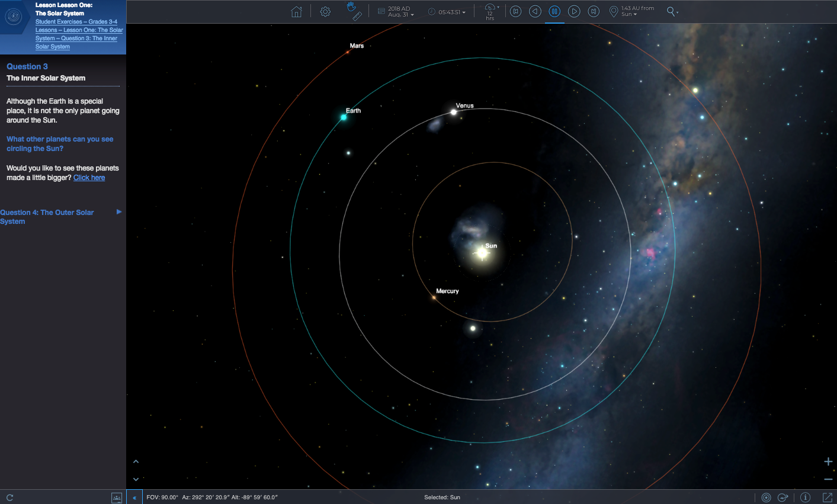Open the external share icon bottom right
Viewport: 837px width, 504px height.
pos(828,497)
